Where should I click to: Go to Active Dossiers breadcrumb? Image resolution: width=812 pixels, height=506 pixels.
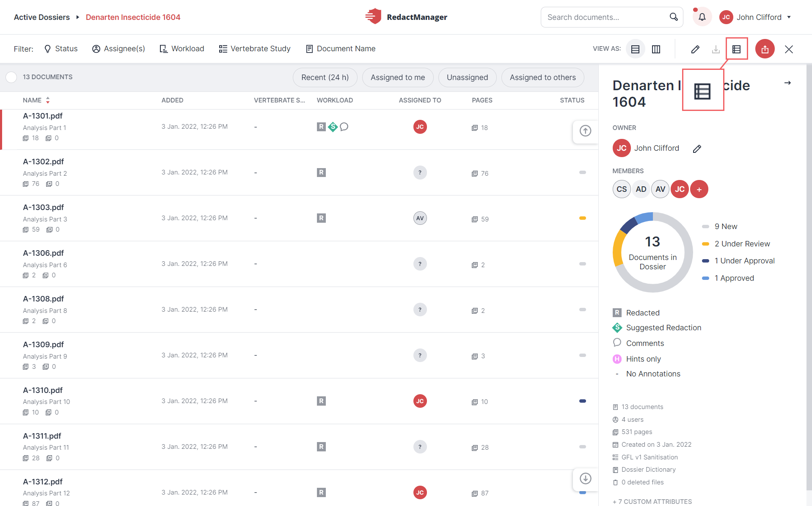point(42,17)
